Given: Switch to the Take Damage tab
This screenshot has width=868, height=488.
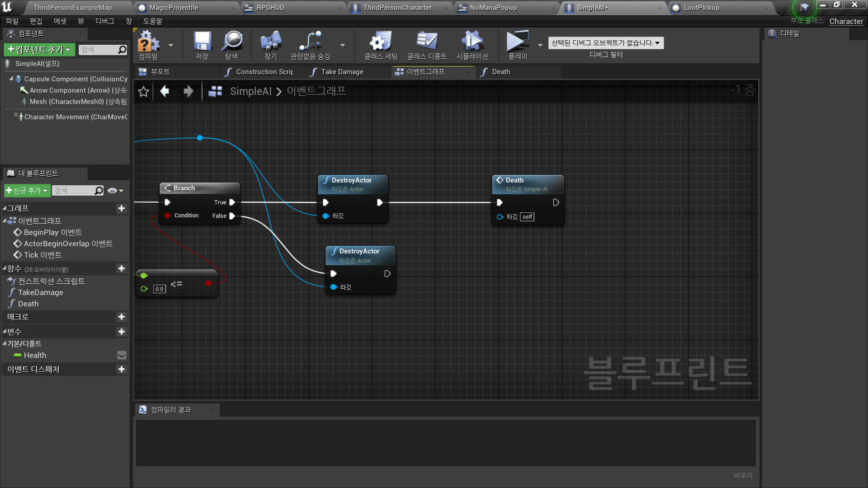Looking at the screenshot, I should [342, 72].
